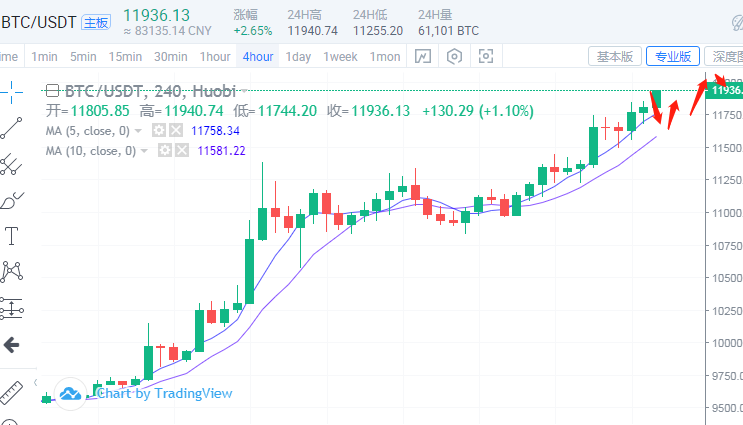Expand MA (10, close, 0) dropdown arrow
Viewport: 743px width, 425px height.
point(144,151)
